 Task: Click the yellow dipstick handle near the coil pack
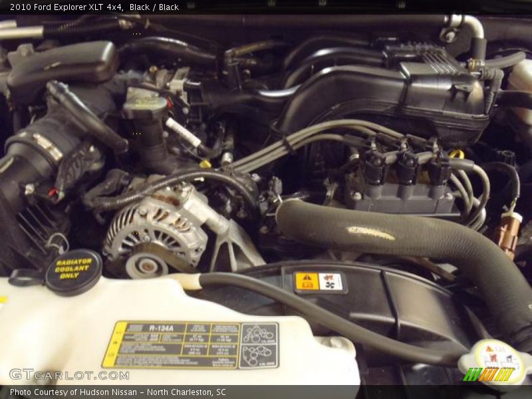456,154
